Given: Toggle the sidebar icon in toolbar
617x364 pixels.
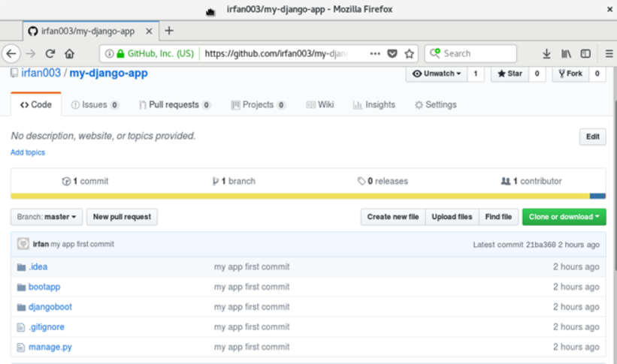Looking at the screenshot, I should (x=585, y=53).
